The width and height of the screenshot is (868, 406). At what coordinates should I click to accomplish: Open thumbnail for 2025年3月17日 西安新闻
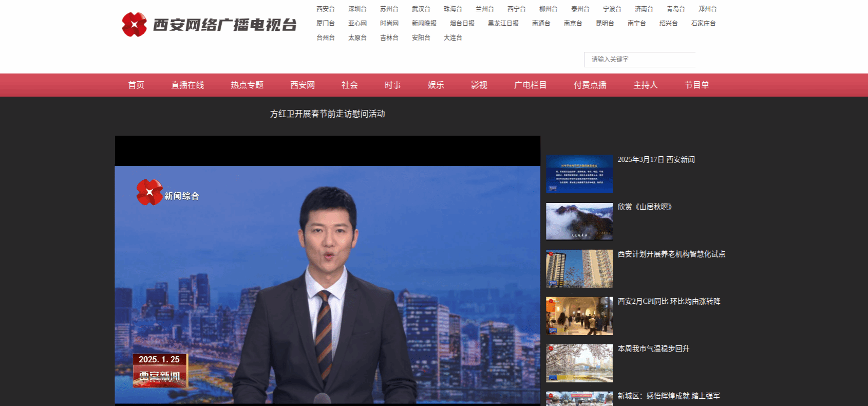tap(579, 174)
